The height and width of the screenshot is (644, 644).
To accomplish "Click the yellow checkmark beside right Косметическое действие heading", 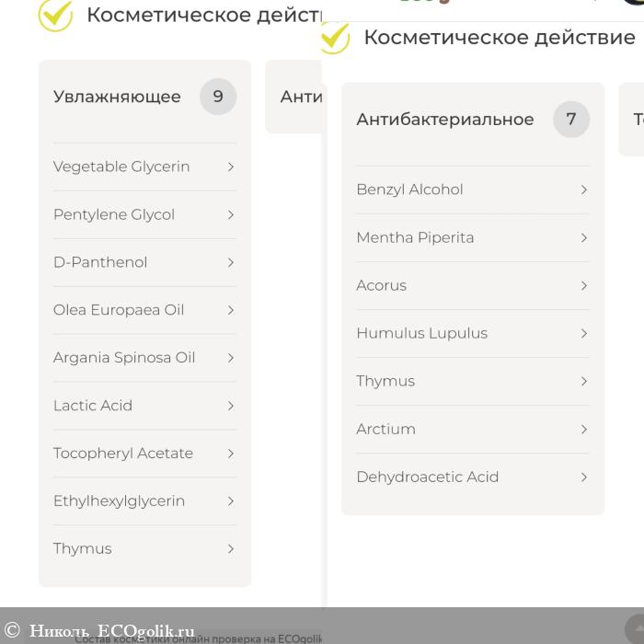I will 334,38.
